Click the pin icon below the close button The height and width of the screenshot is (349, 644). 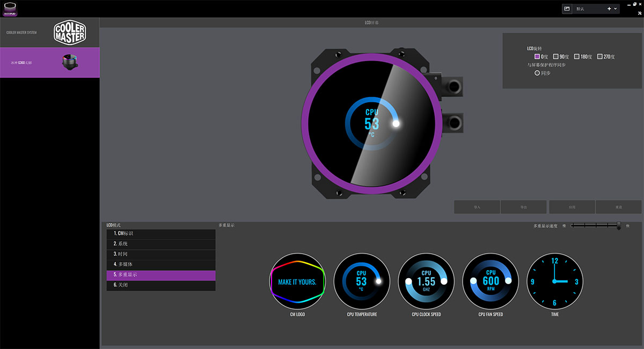639,13
